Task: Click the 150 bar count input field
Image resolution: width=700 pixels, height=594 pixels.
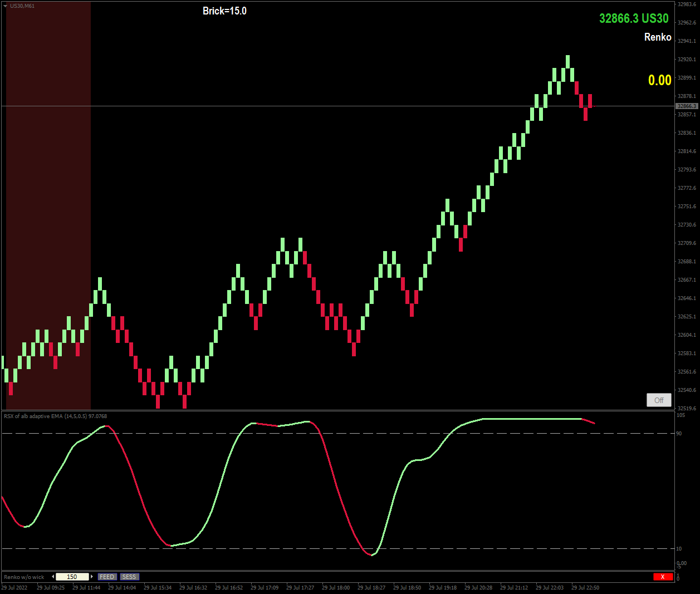Action: pos(72,577)
